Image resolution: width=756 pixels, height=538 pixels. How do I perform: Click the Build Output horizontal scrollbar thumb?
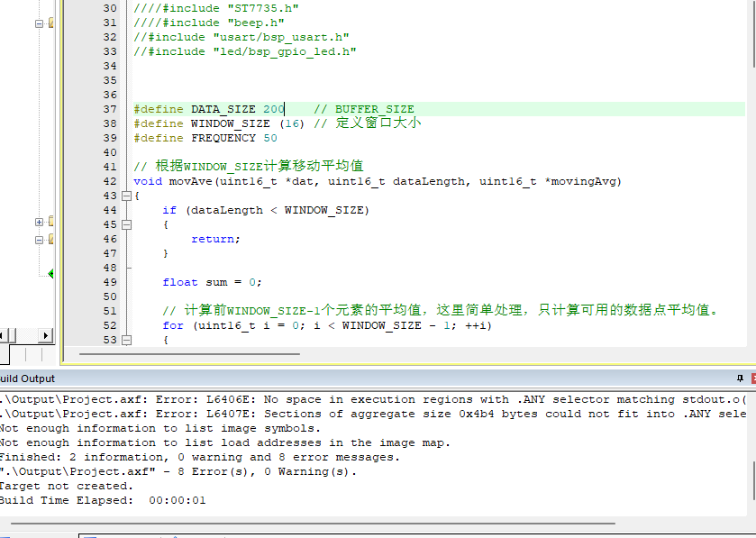pyautogui.click(x=313, y=523)
